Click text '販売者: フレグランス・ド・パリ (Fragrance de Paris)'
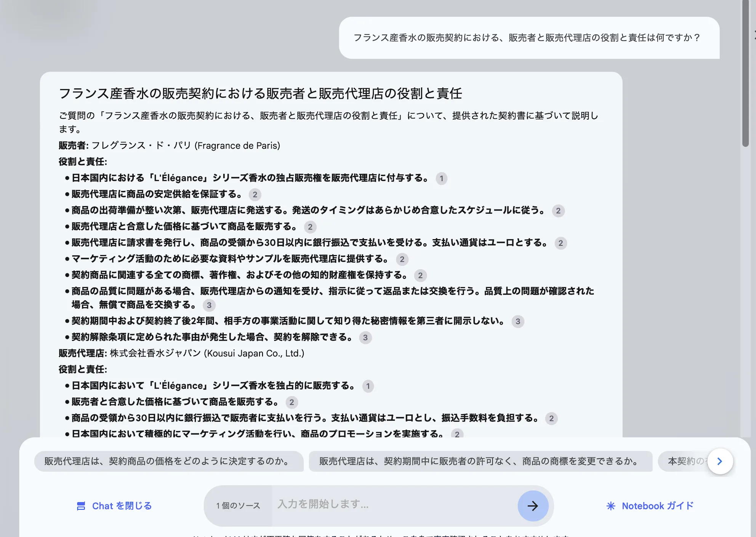Viewport: 756px width, 537px height. 170,145
